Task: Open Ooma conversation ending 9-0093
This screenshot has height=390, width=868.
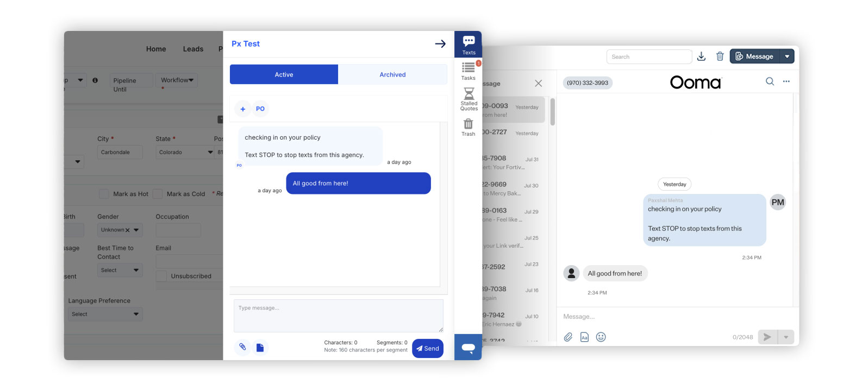Action: [x=513, y=110]
